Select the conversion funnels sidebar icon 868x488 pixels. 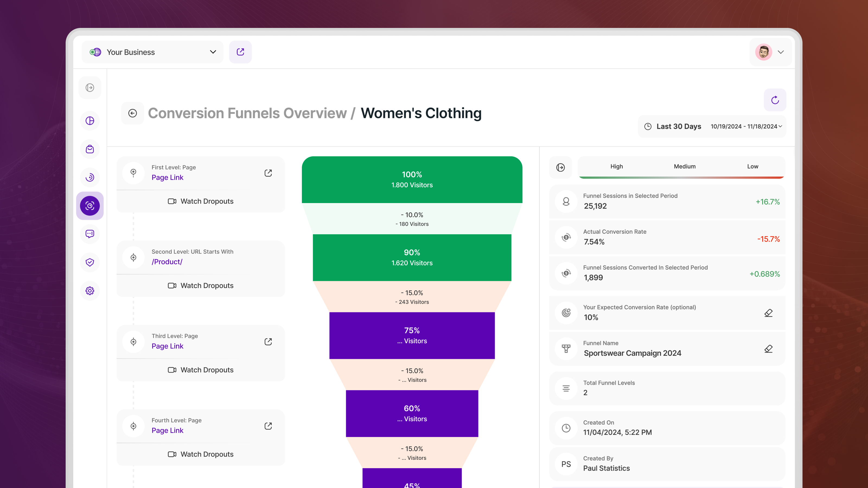coord(90,206)
